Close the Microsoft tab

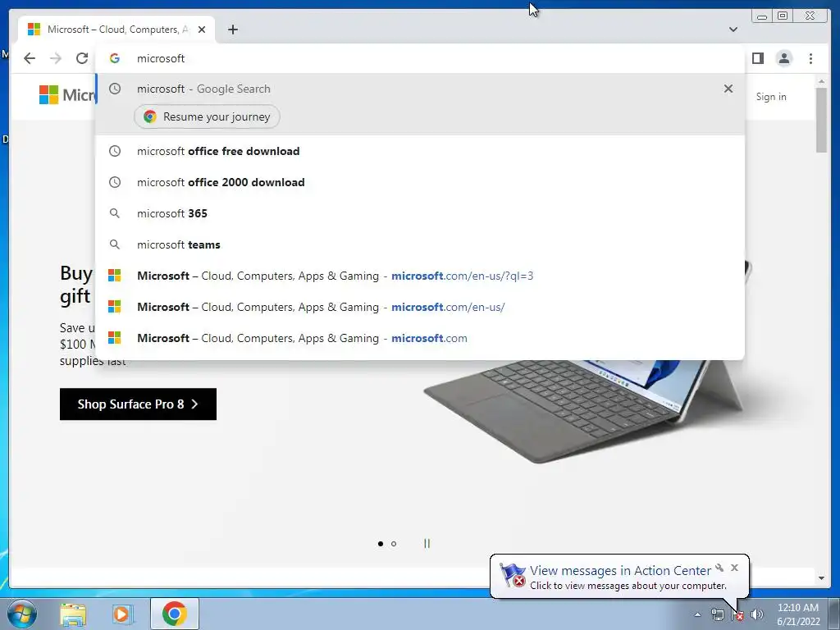click(x=202, y=30)
